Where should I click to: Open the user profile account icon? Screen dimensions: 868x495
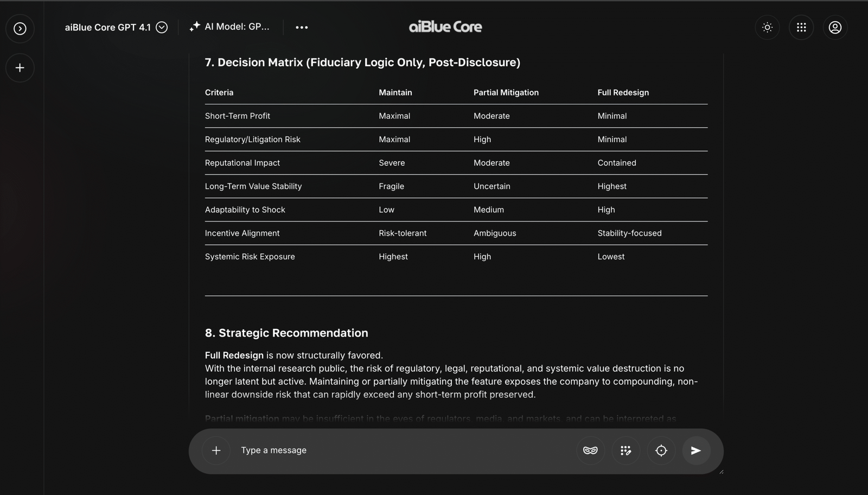tap(835, 27)
